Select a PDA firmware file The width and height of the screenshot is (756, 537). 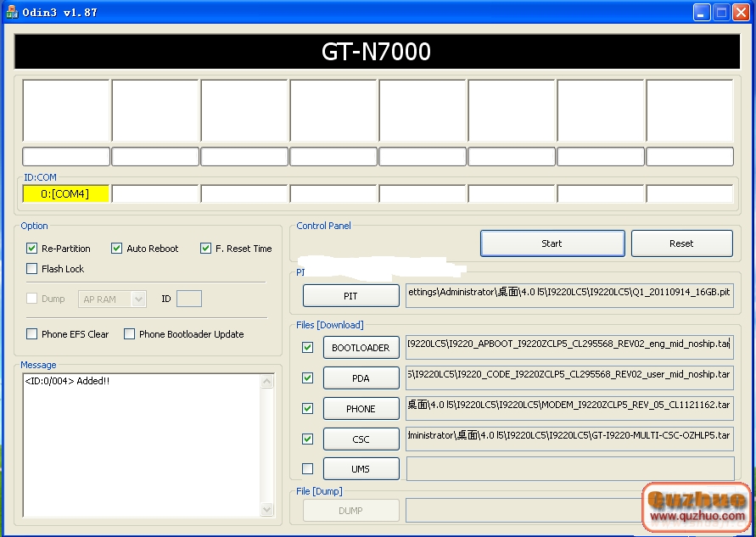pos(361,378)
